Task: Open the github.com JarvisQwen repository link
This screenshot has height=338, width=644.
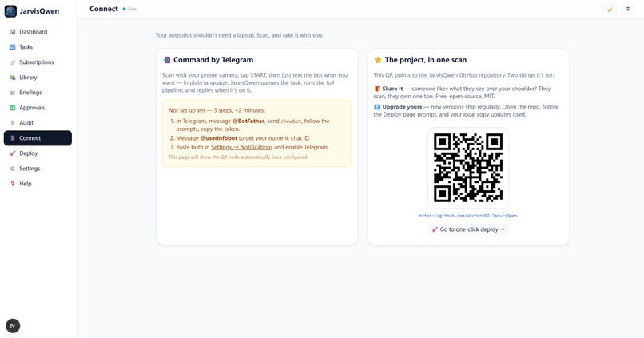Action: tap(467, 216)
